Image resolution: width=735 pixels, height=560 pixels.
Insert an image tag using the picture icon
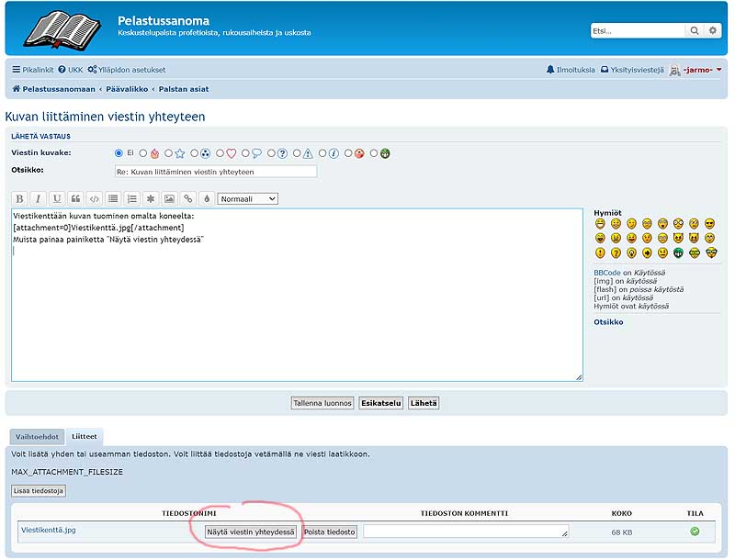(x=169, y=198)
